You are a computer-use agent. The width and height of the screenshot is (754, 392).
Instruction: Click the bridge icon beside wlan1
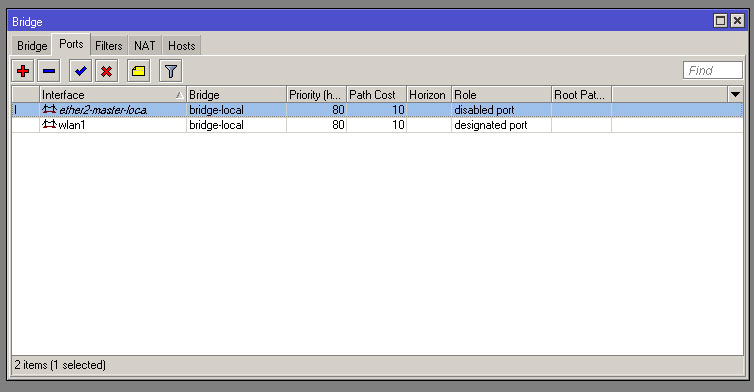tap(49, 125)
